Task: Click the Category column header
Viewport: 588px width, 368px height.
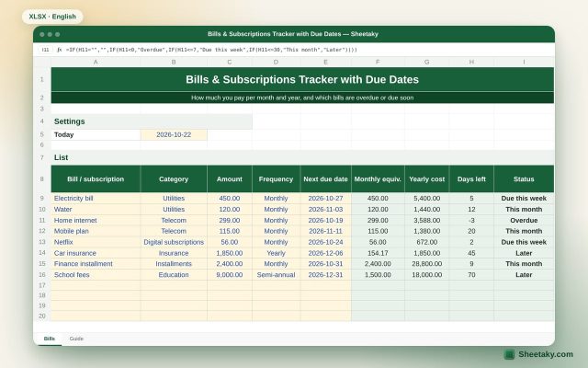Action: click(174, 179)
